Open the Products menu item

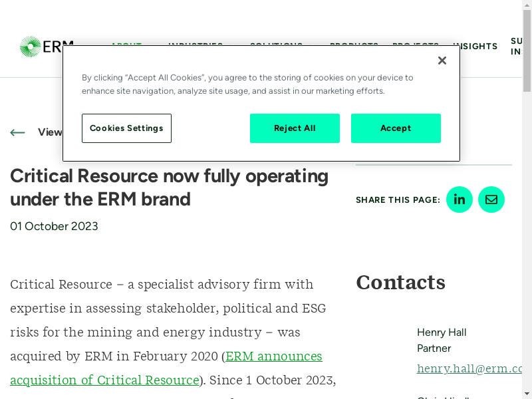pos(354,45)
